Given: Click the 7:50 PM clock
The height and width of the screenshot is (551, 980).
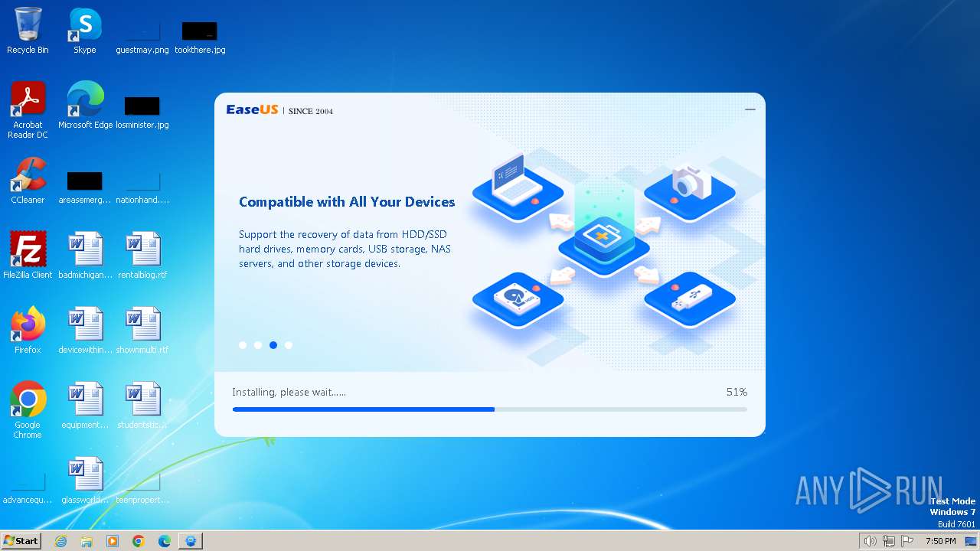Looking at the screenshot, I should pos(941,541).
